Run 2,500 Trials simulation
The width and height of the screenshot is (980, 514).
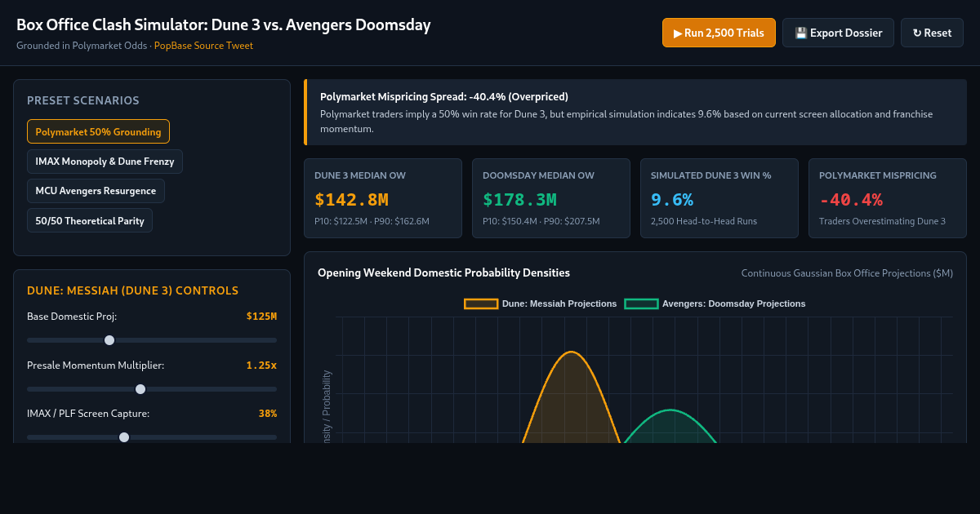coord(719,33)
